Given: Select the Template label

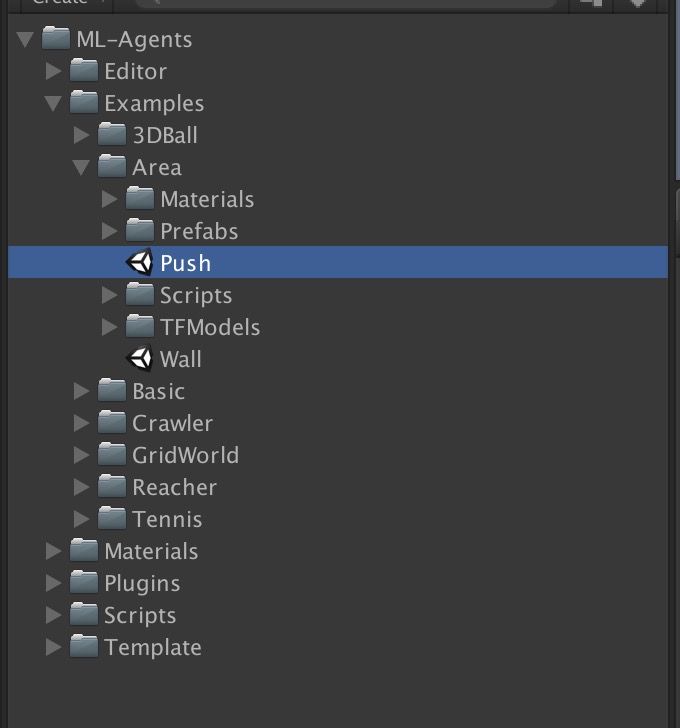Looking at the screenshot, I should (153, 649).
